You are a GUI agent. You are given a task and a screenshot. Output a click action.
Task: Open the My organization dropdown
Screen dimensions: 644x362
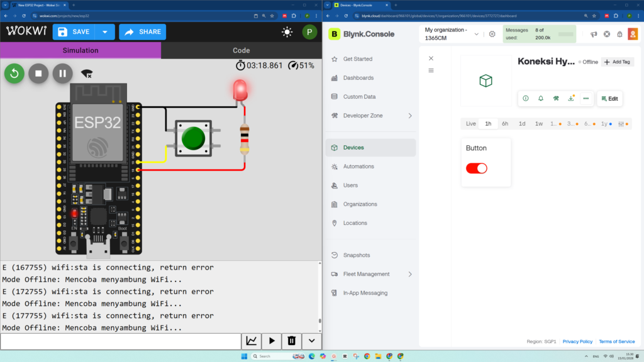[x=452, y=34]
